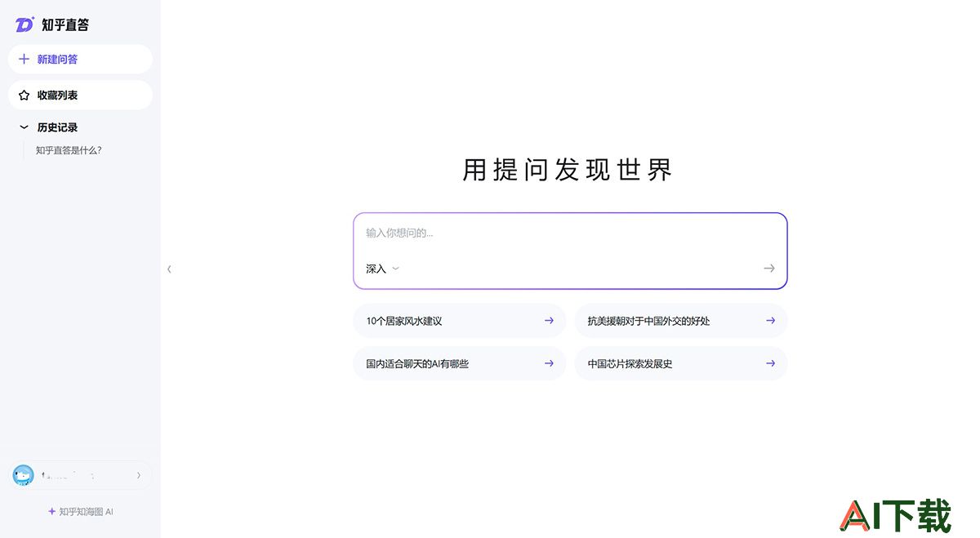
Task: Click the plus icon beside 新建问答
Action: [24, 59]
